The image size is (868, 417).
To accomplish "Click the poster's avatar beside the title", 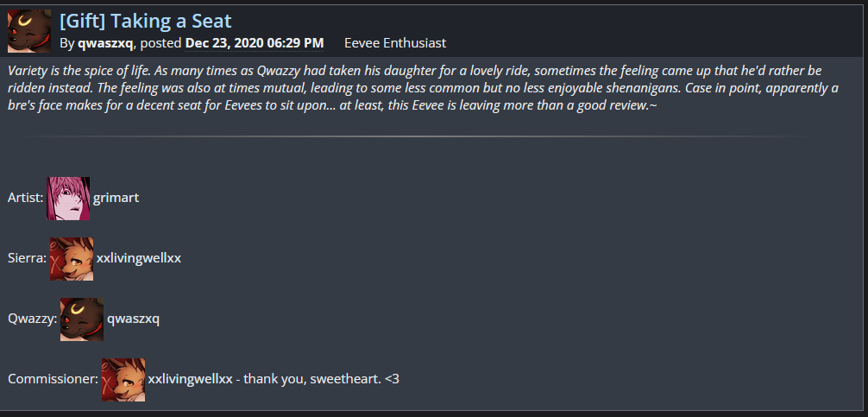I will [28, 31].
